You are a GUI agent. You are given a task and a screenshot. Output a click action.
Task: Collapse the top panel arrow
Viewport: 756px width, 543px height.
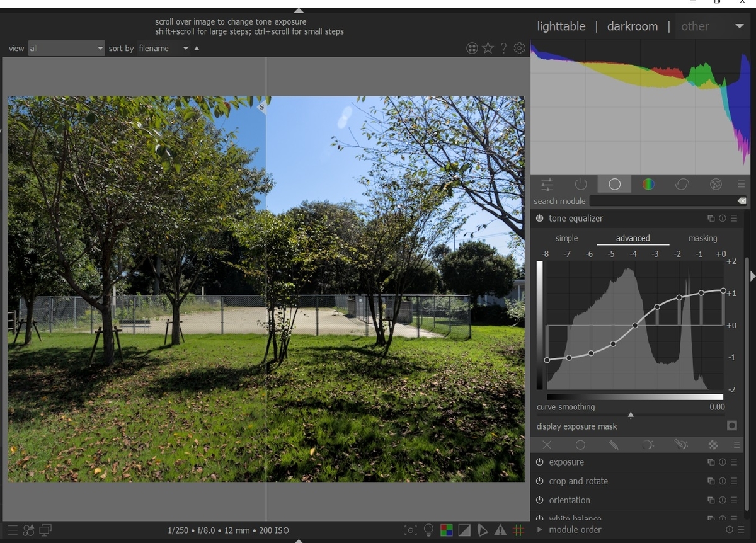coord(299,10)
